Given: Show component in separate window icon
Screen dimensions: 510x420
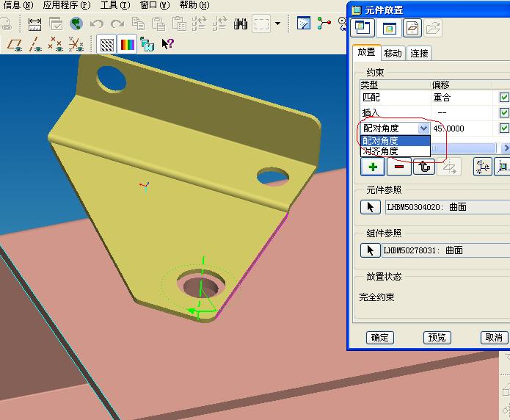Looking at the screenshot, I should pyautogui.click(x=363, y=28).
